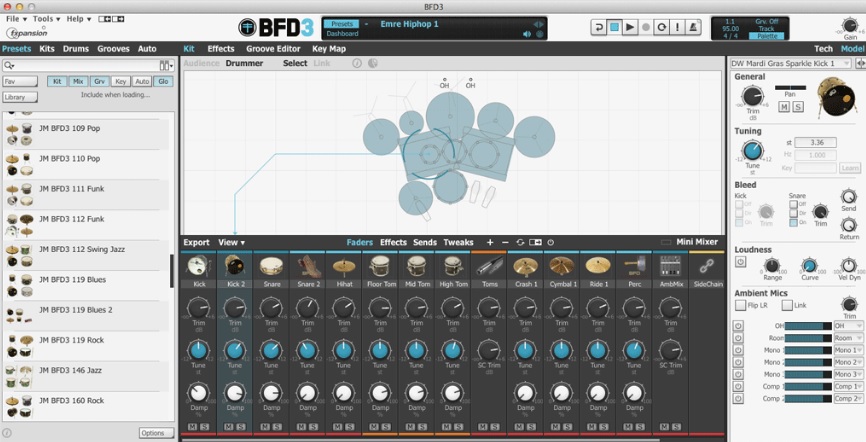Screen dimensions: 866x442
Task: Enable the Ambient Mics Link checkbox
Action: coord(787,305)
